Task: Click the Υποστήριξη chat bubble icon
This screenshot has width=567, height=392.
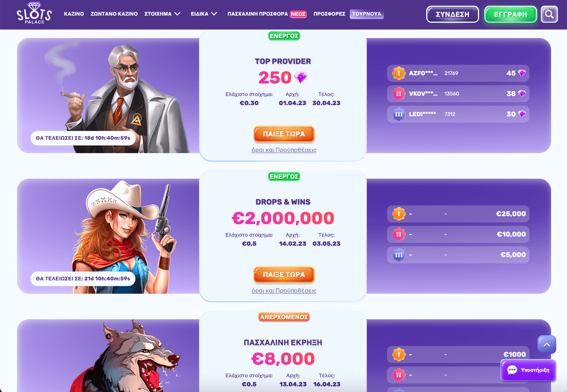Action: click(512, 370)
